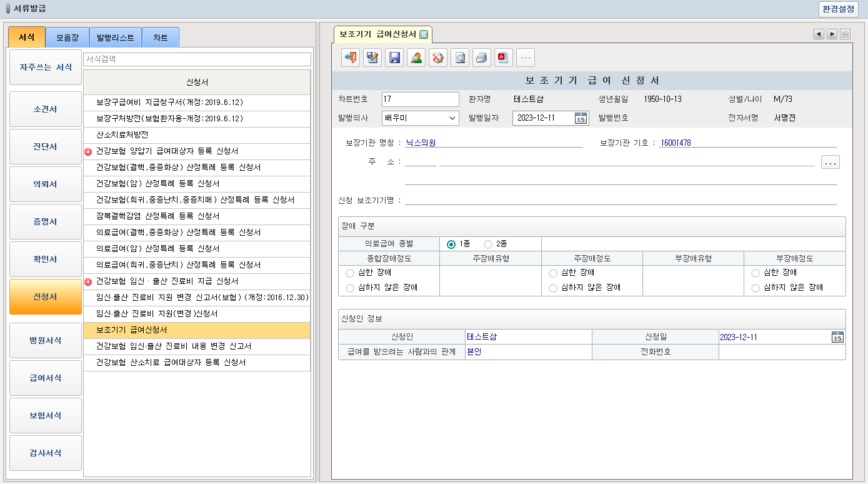Open the 진단서 category button

click(46, 146)
